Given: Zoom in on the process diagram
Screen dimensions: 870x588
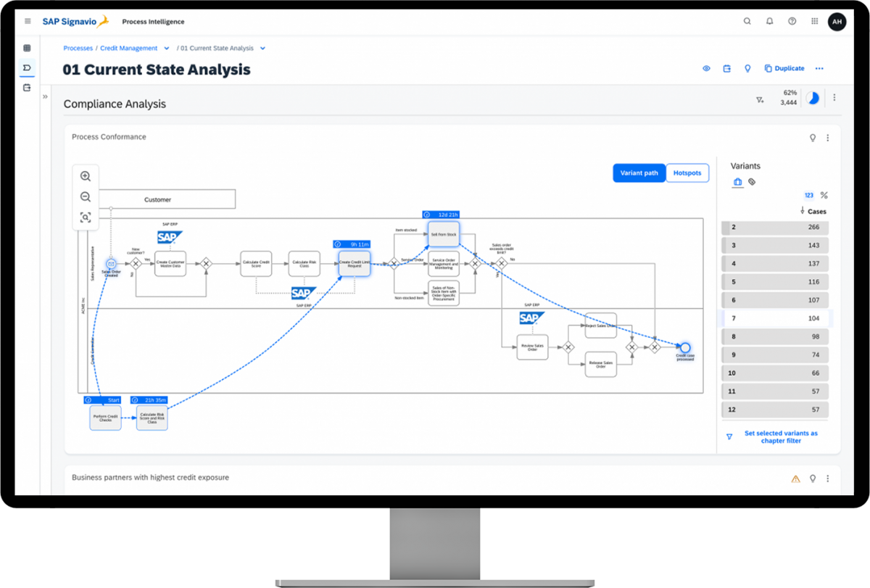Looking at the screenshot, I should tap(86, 175).
